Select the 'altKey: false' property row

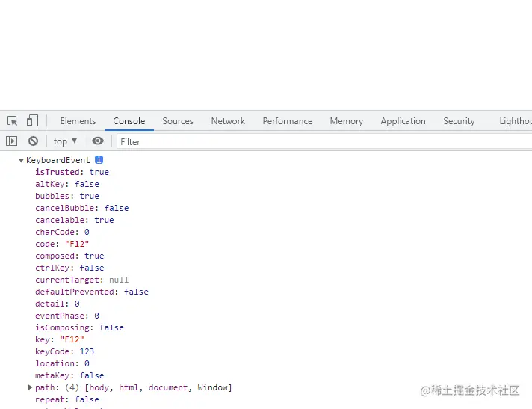[67, 184]
